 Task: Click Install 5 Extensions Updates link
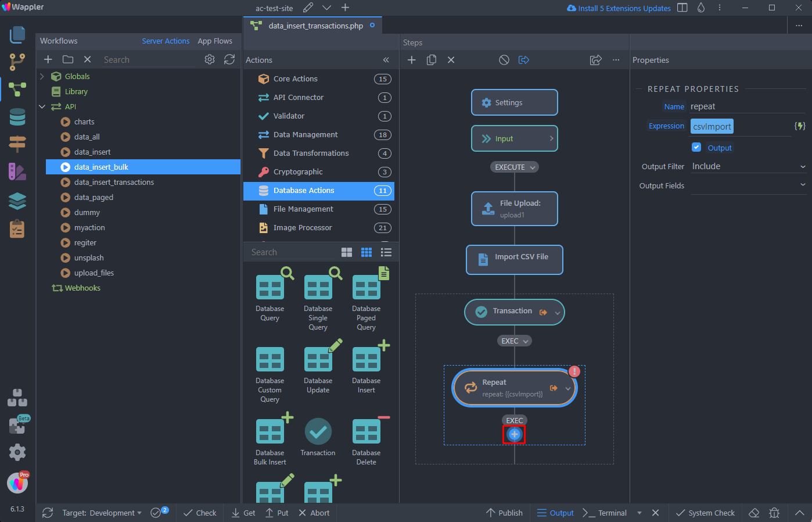tap(619, 8)
